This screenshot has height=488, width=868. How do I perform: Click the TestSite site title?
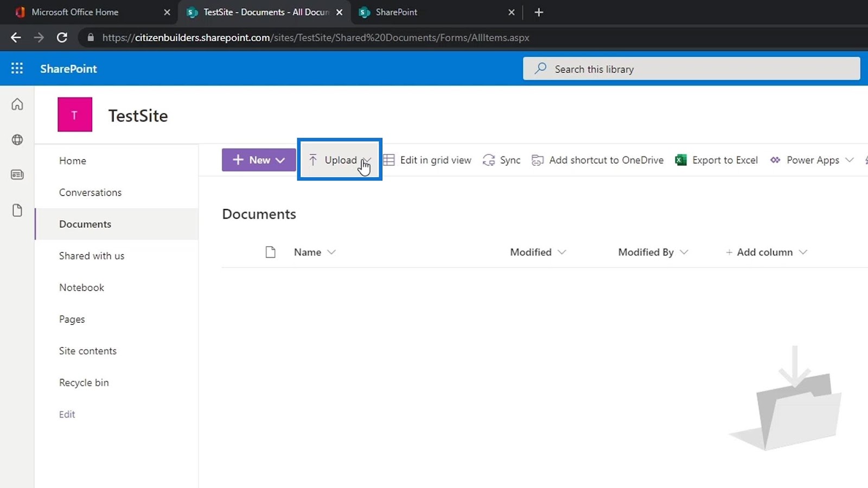[x=138, y=115]
